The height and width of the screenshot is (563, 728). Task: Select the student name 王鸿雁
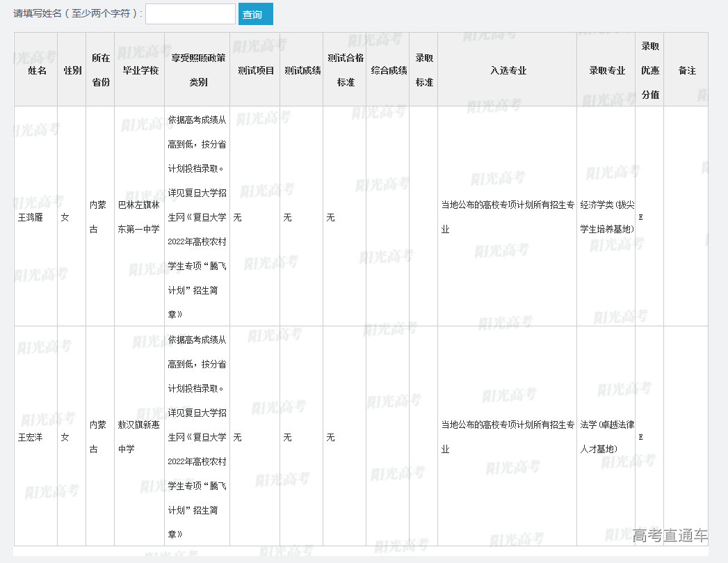31,218
